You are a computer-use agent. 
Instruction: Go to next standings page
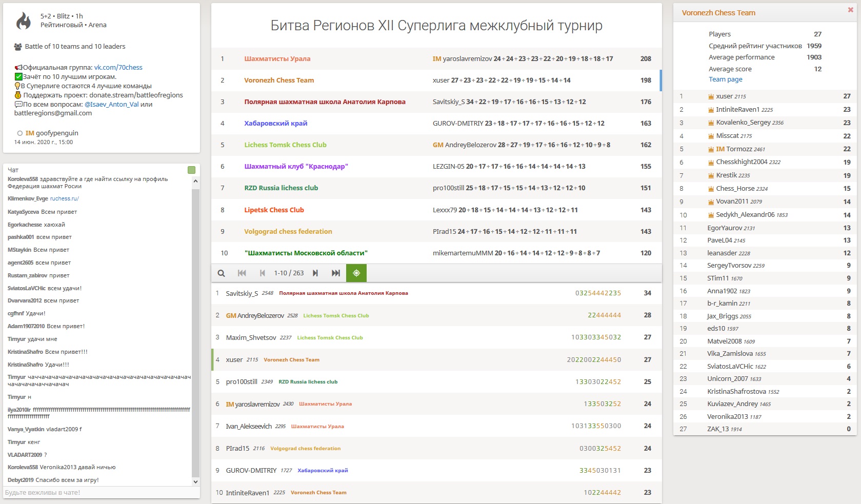tap(315, 273)
